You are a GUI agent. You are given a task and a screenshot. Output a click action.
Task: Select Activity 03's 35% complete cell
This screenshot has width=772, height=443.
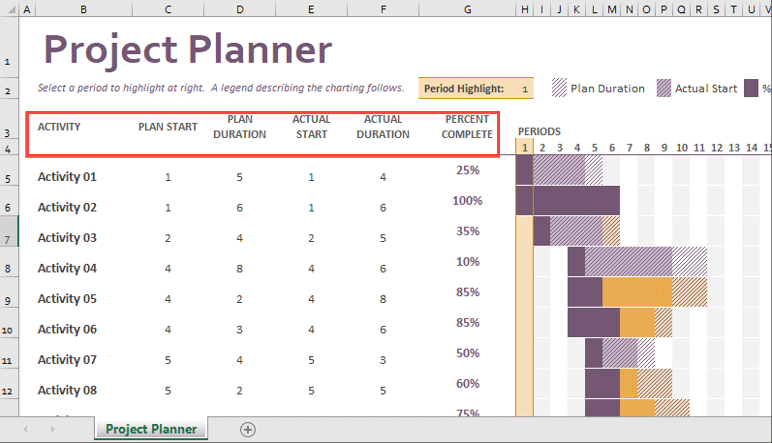point(468,231)
